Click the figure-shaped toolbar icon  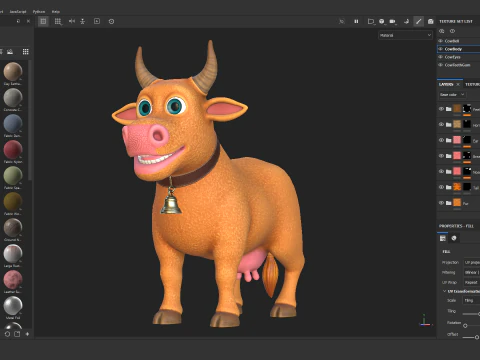(83, 21)
